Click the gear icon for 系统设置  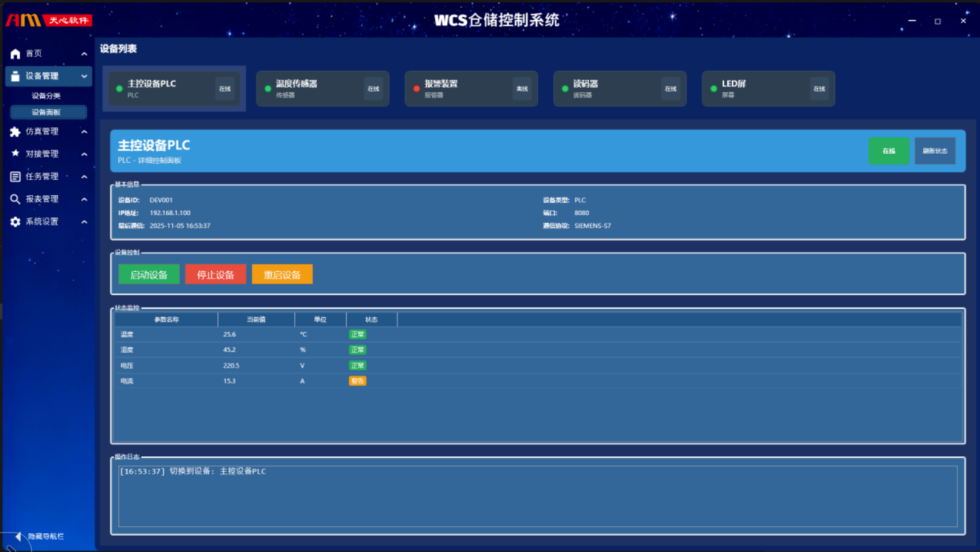(16, 222)
